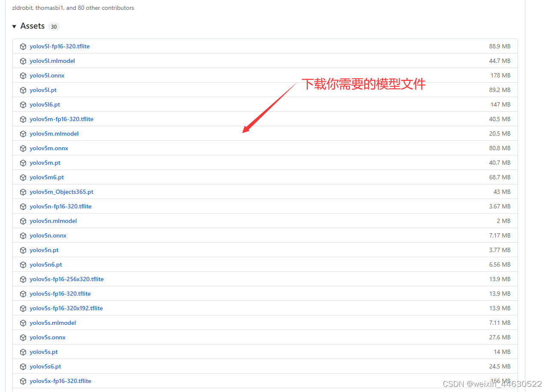Click package icon beside yolov5x-fp16-320.tflite
Image resolution: width=548 pixels, height=392 pixels.
click(x=23, y=381)
